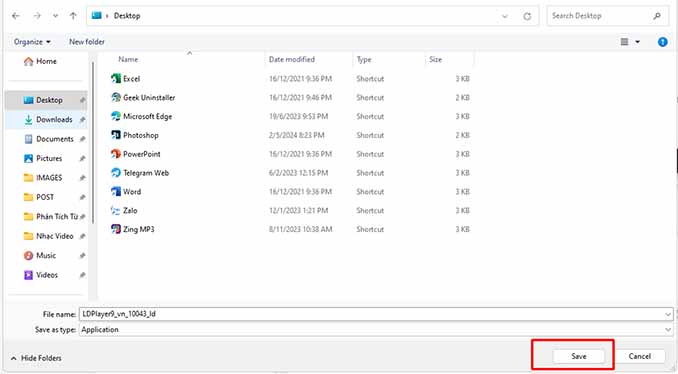
Task: Open Phân Tích folder in sidebar
Action: (x=47, y=217)
